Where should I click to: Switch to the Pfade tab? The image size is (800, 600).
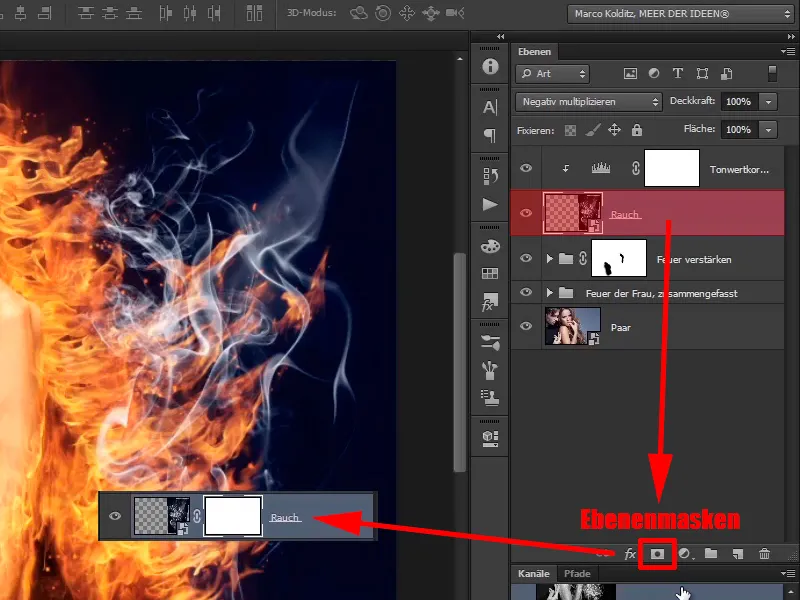tap(577, 573)
